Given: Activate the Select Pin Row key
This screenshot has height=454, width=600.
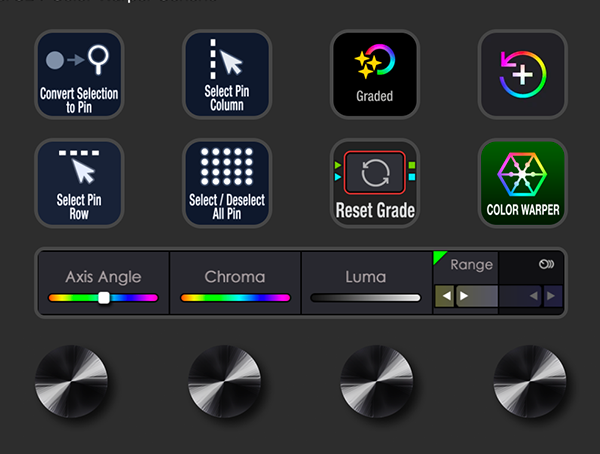Looking at the screenshot, I should coord(79,183).
